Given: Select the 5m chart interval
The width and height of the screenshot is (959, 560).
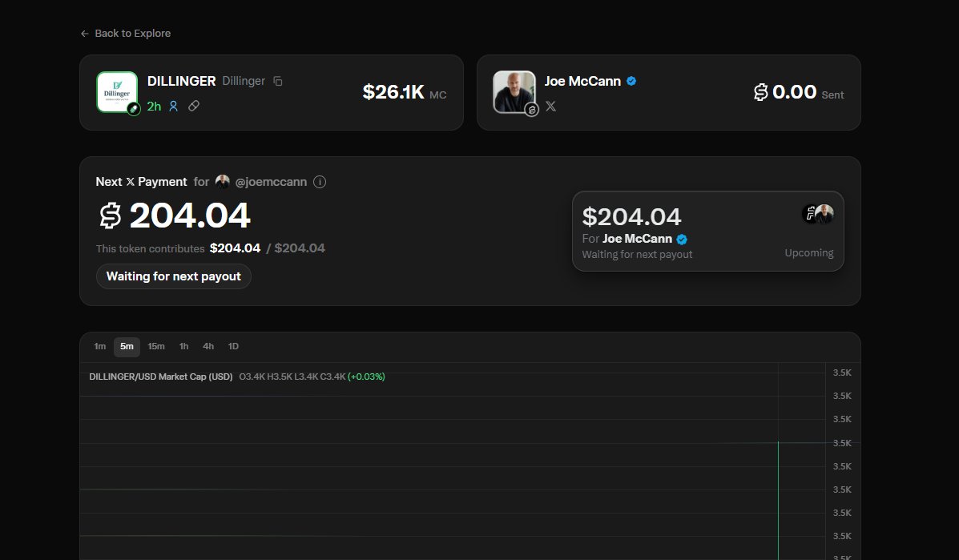Looking at the screenshot, I should 127,347.
